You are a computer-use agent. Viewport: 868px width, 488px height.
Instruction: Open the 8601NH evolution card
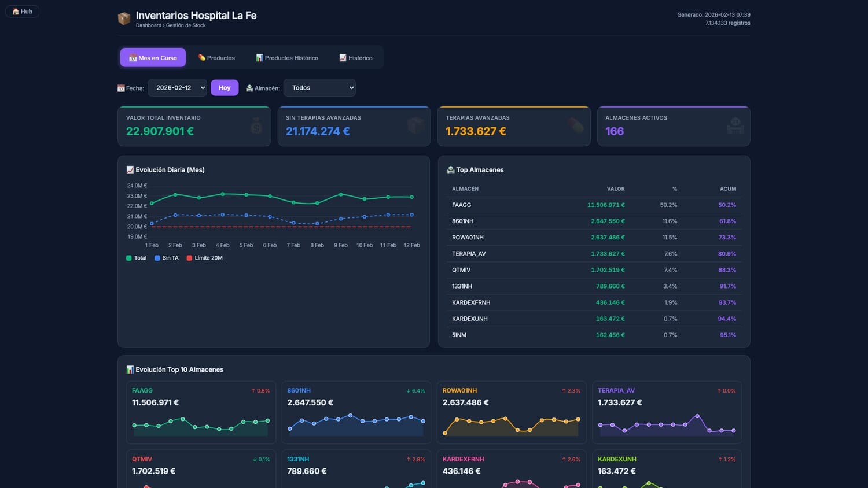356,412
